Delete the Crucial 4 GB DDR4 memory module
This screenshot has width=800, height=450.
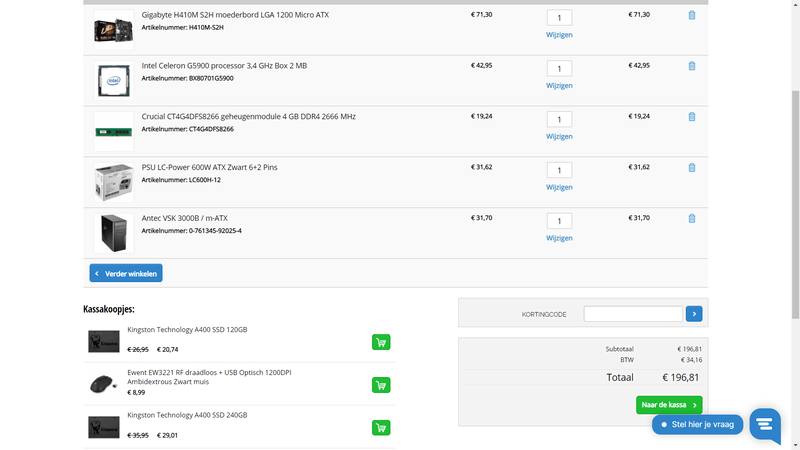coord(691,117)
